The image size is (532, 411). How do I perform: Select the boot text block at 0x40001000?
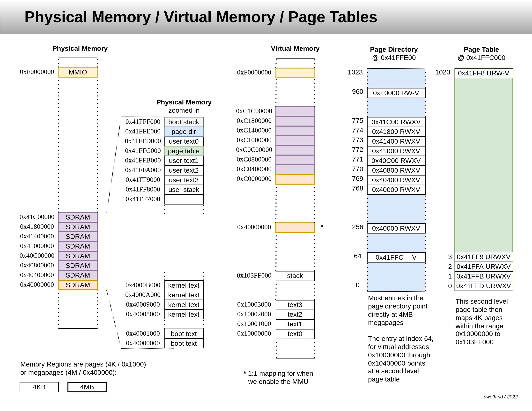pyautogui.click(x=184, y=334)
